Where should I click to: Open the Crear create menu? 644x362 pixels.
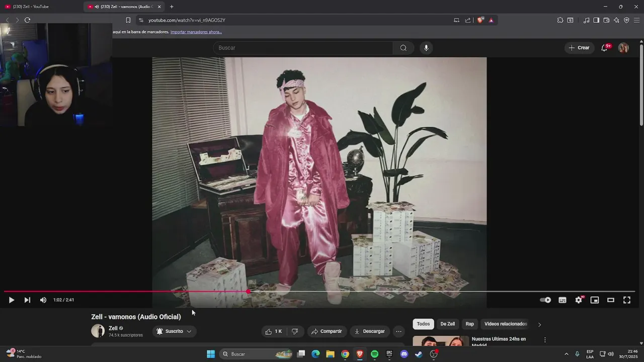(579, 48)
